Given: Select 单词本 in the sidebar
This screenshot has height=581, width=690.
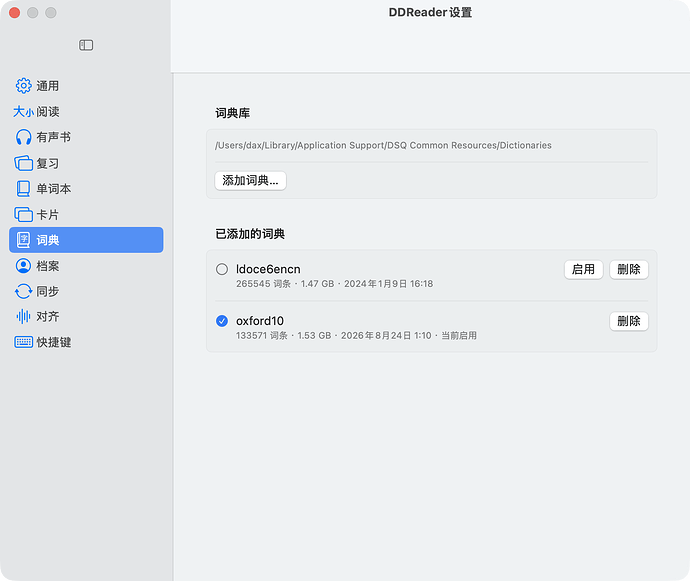Looking at the screenshot, I should (86, 189).
